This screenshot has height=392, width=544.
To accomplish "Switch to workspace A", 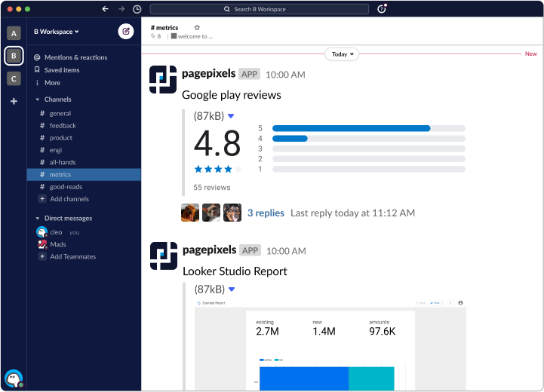I will click(x=14, y=33).
